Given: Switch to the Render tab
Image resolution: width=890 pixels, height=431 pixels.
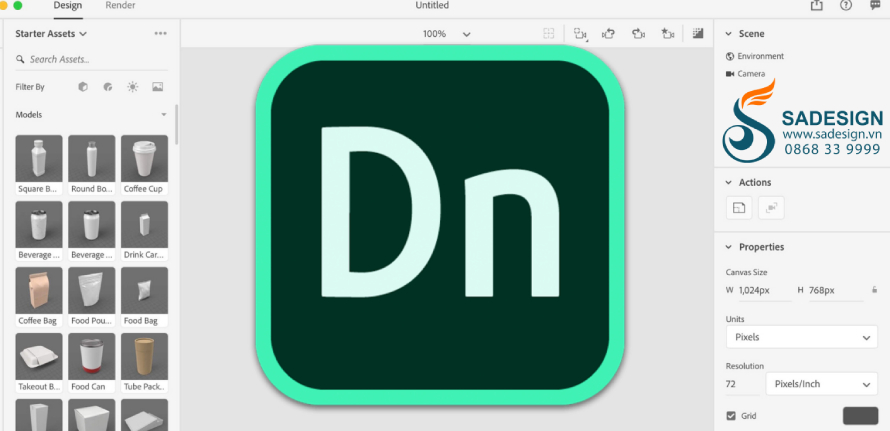Looking at the screenshot, I should pyautogui.click(x=120, y=6).
